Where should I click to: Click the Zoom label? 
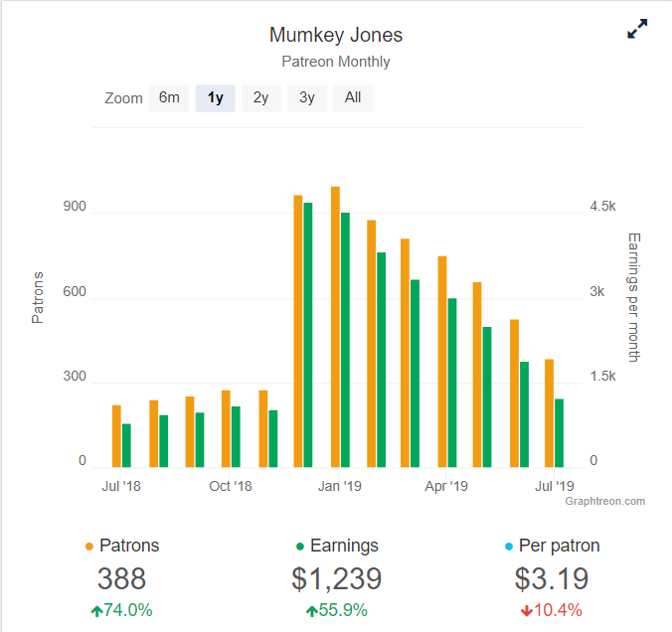click(x=123, y=98)
